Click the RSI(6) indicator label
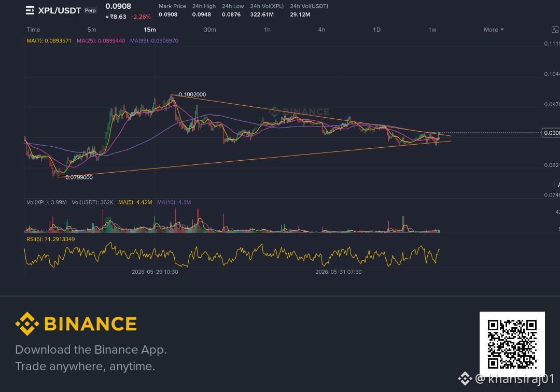 (51, 239)
